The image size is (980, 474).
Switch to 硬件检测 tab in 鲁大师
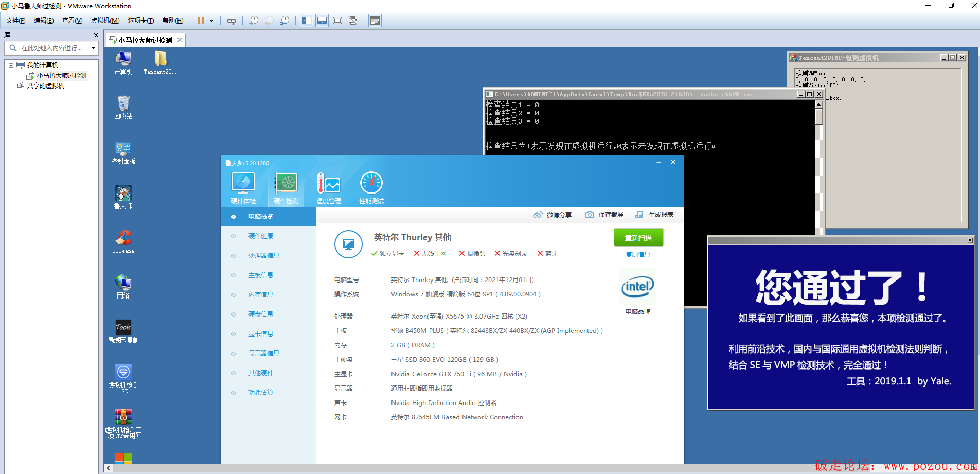pos(286,188)
